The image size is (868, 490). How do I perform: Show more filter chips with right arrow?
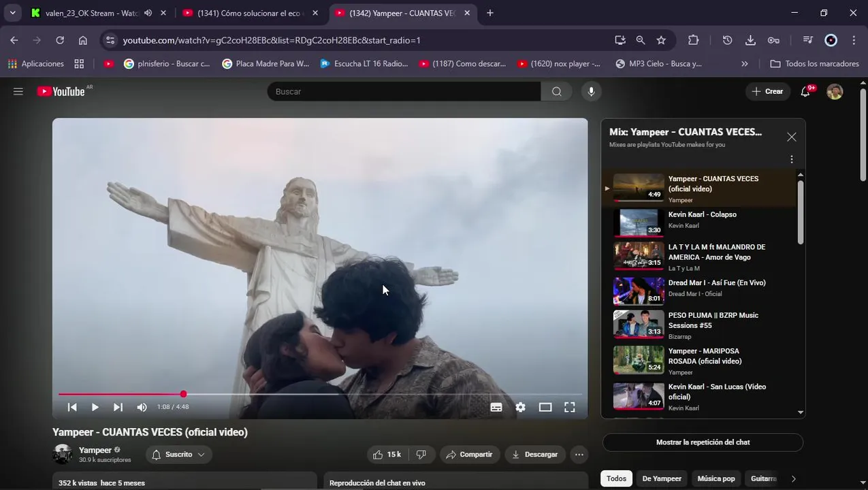(x=793, y=478)
